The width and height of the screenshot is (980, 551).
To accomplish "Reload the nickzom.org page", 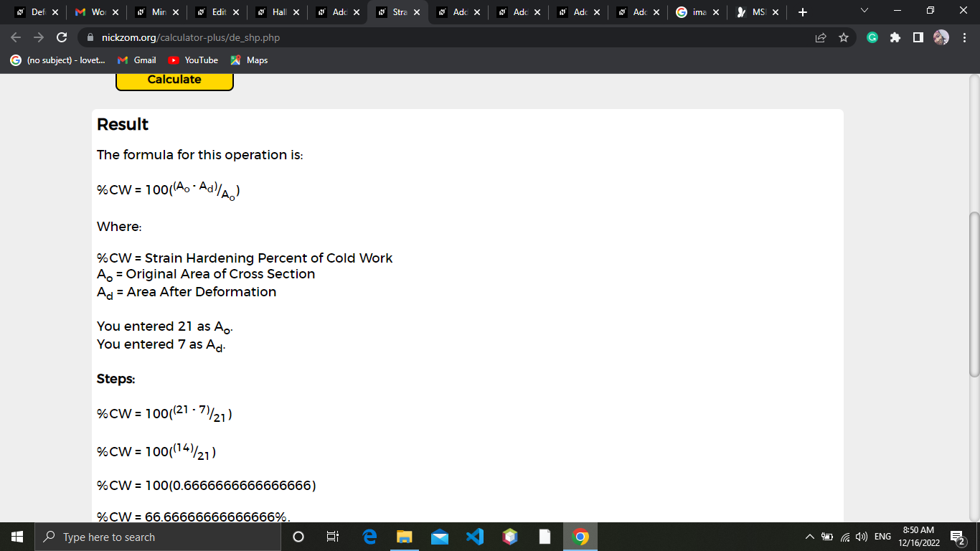I will pyautogui.click(x=62, y=37).
